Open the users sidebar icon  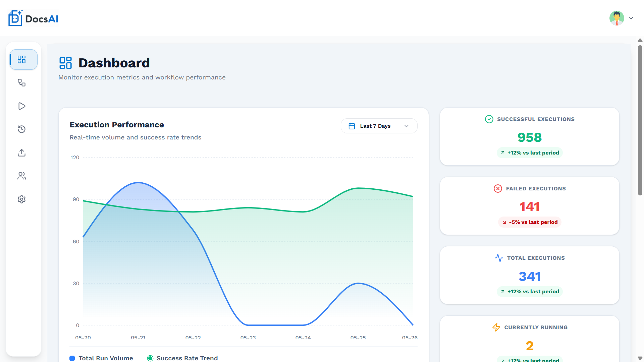[x=22, y=176]
